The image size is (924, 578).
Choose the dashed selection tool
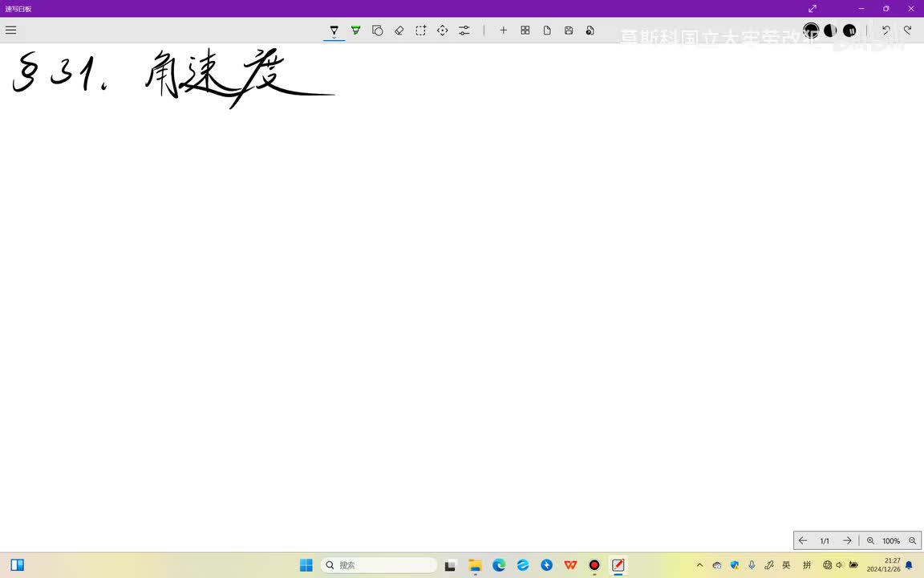point(421,30)
